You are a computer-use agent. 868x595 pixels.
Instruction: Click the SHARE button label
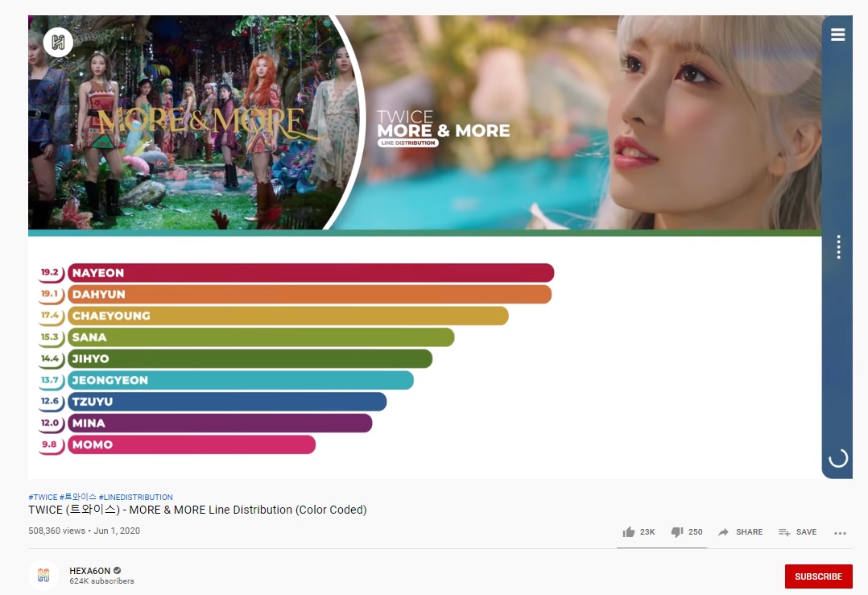point(749,532)
